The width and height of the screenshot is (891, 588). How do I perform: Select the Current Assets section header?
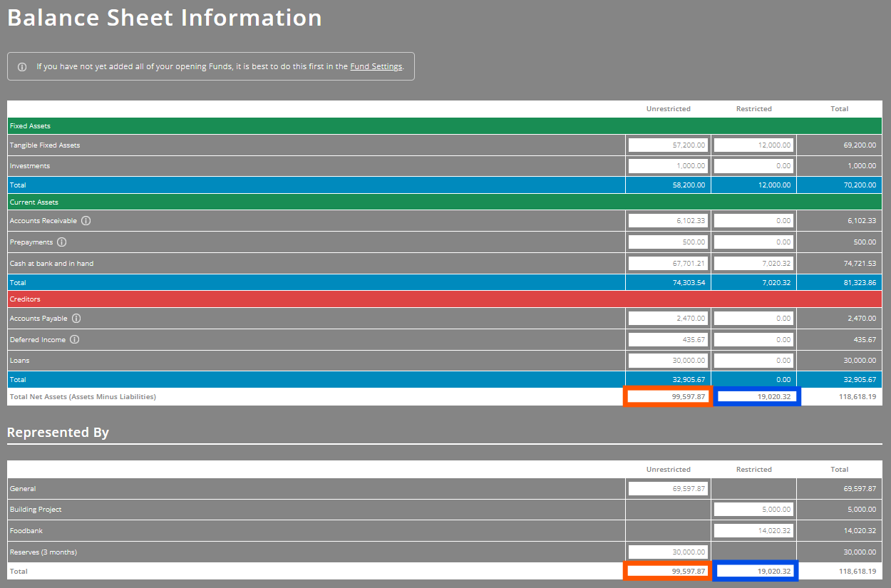[x=445, y=202]
